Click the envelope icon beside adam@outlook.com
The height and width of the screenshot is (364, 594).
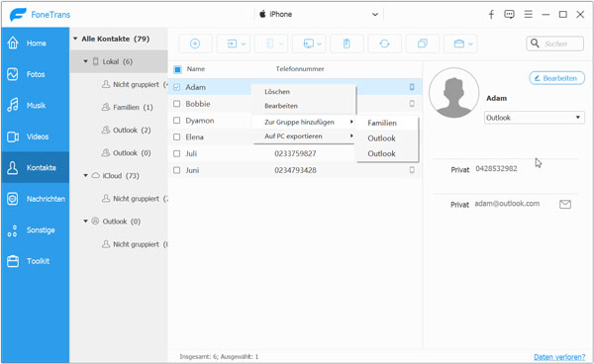[x=565, y=205]
